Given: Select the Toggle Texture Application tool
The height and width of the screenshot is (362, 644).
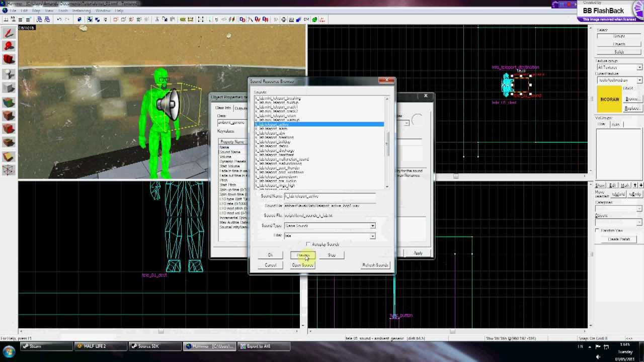Looking at the screenshot, I should 9,102.
